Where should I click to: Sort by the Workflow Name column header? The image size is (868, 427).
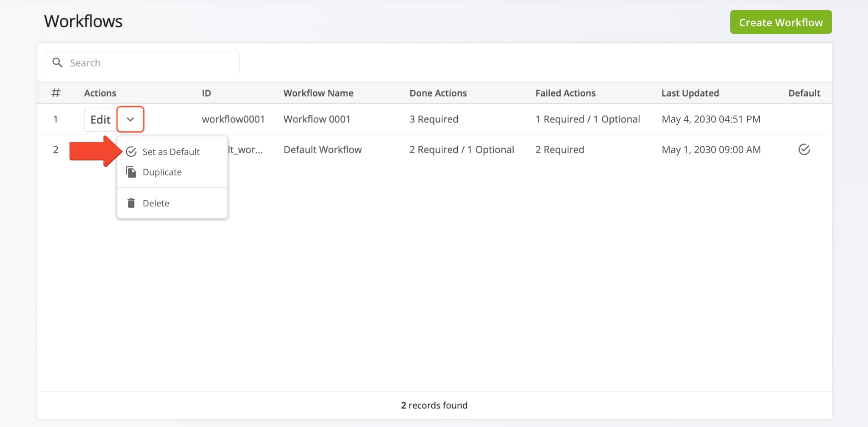318,93
